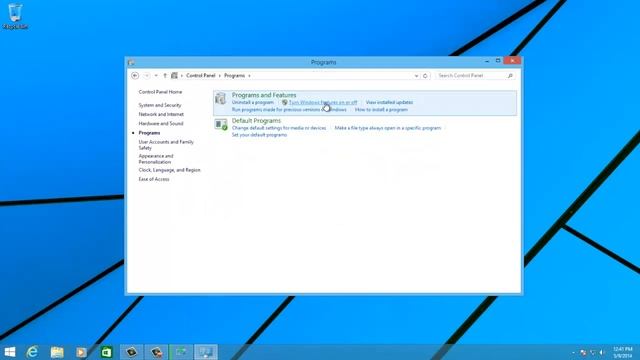
Task: Click Make a file type always open link
Action: pos(388,128)
